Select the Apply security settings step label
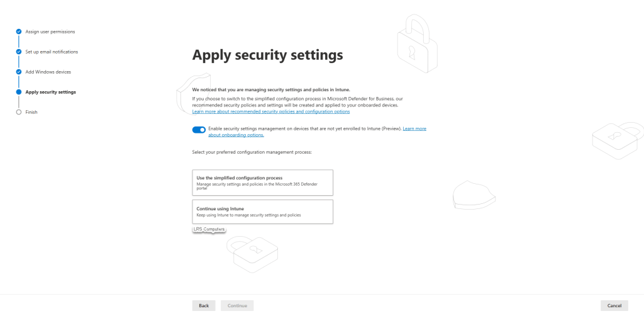644x316 pixels. click(x=50, y=92)
